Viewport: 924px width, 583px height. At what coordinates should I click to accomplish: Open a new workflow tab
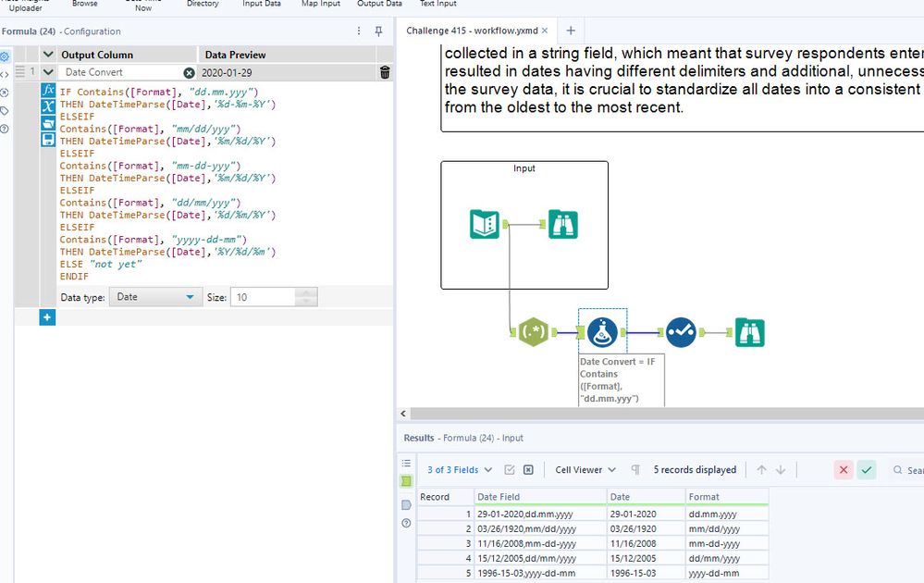click(571, 31)
